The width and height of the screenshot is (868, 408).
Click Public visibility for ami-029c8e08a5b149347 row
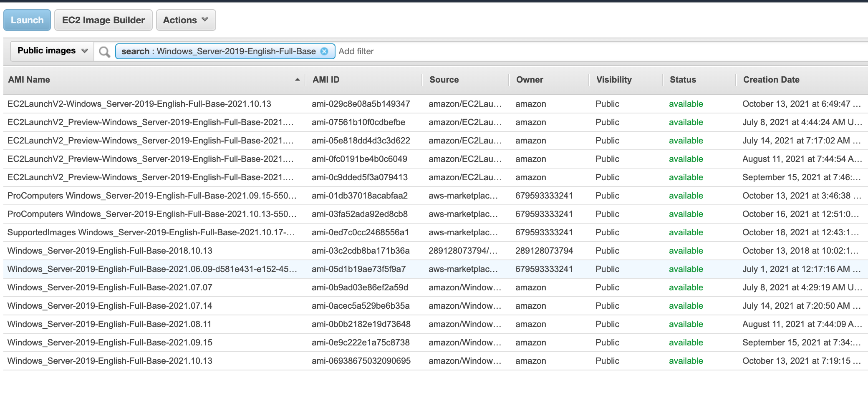(607, 104)
